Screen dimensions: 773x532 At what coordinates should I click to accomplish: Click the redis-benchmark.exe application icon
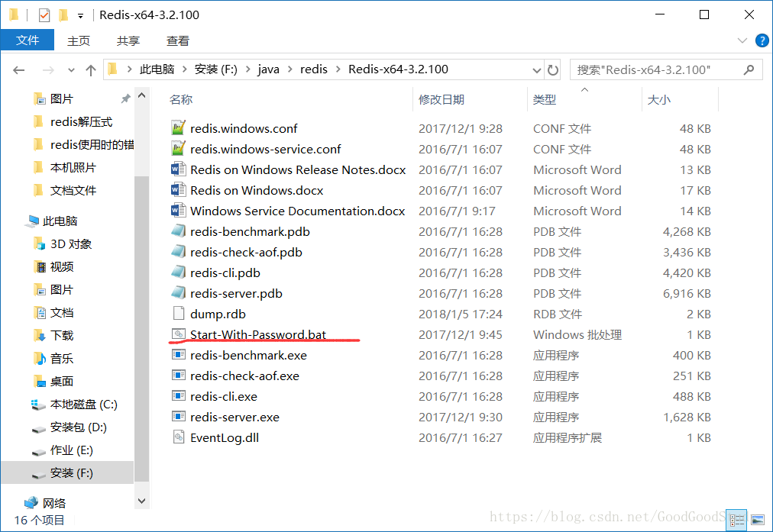point(178,355)
